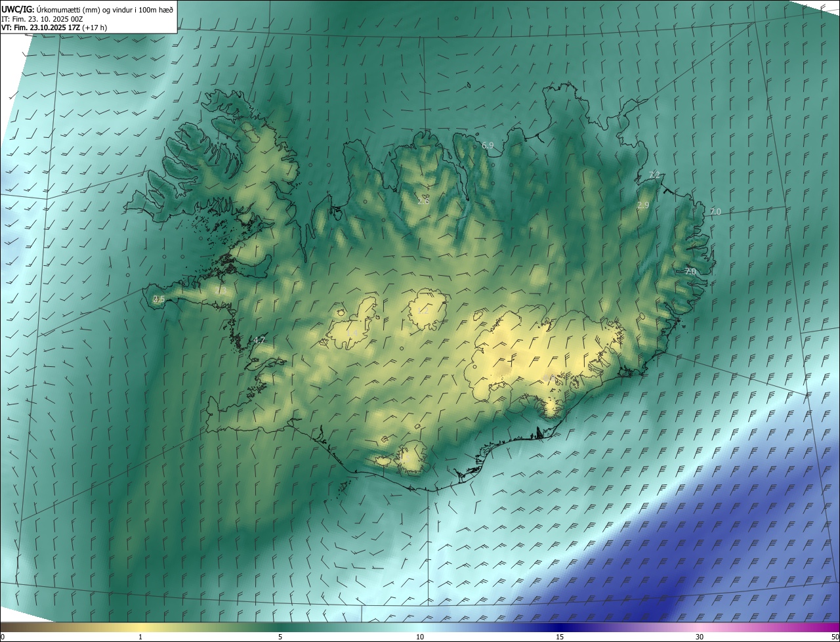Click the 2.9 value label on the map

pos(643,205)
